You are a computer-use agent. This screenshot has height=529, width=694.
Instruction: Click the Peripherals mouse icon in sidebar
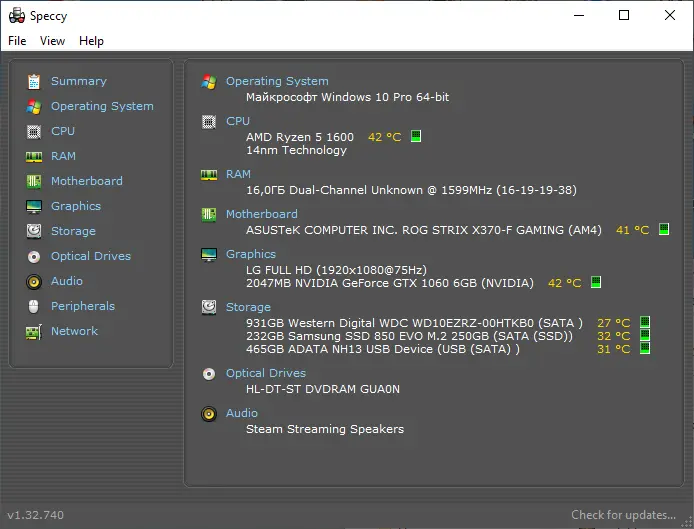(x=34, y=306)
